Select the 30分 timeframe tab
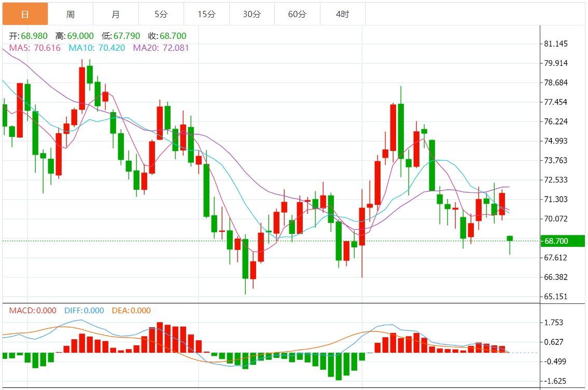The width and height of the screenshot is (588, 390). tap(251, 14)
